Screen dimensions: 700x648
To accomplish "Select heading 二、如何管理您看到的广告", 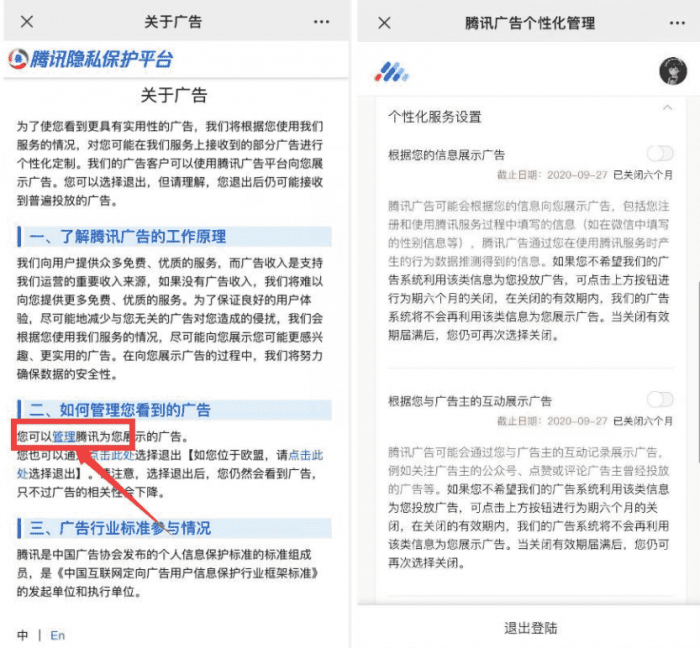I will [120, 410].
